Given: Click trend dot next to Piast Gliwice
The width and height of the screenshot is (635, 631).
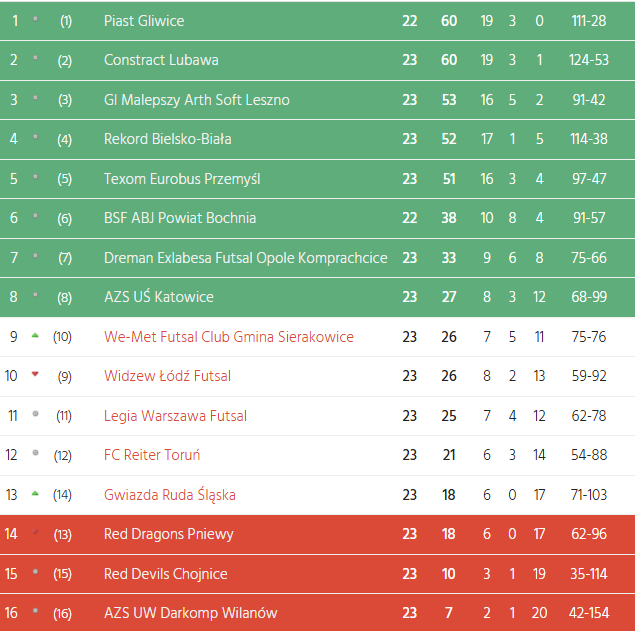Looking at the screenshot, I should tap(35, 20).
